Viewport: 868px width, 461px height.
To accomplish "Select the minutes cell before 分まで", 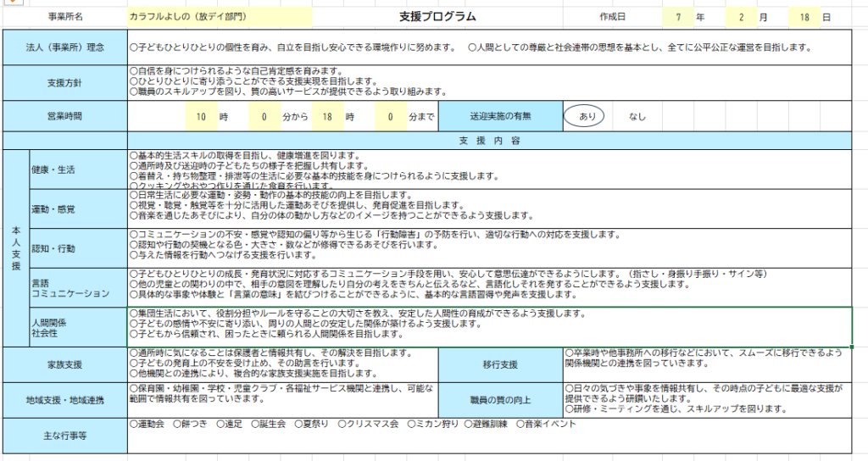I will pyautogui.click(x=390, y=117).
